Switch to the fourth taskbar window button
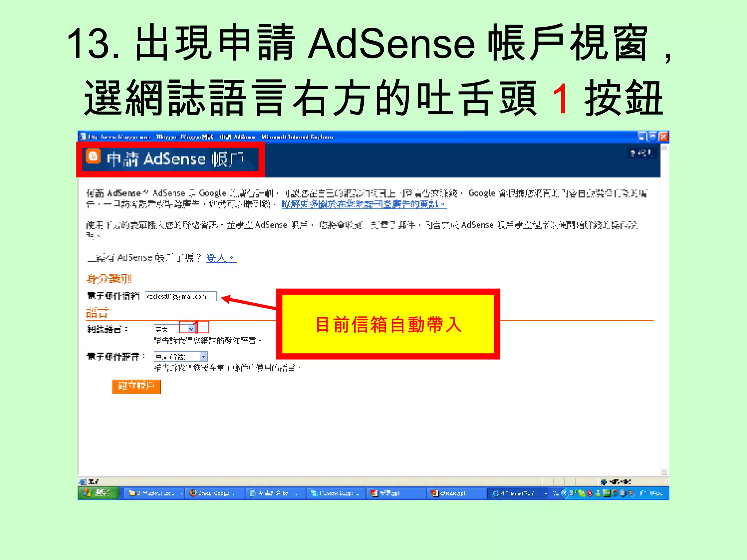 pyautogui.click(x=336, y=493)
